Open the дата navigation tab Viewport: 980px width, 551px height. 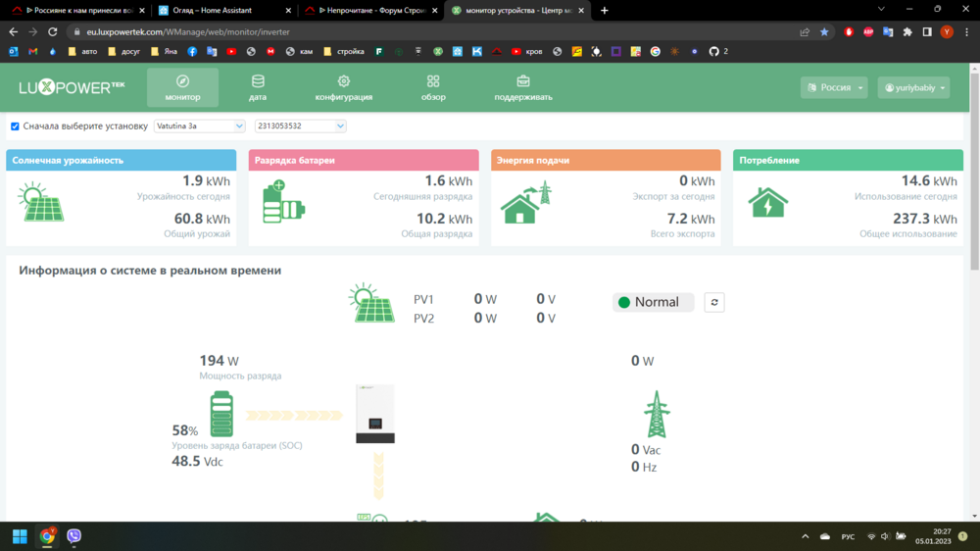258,87
